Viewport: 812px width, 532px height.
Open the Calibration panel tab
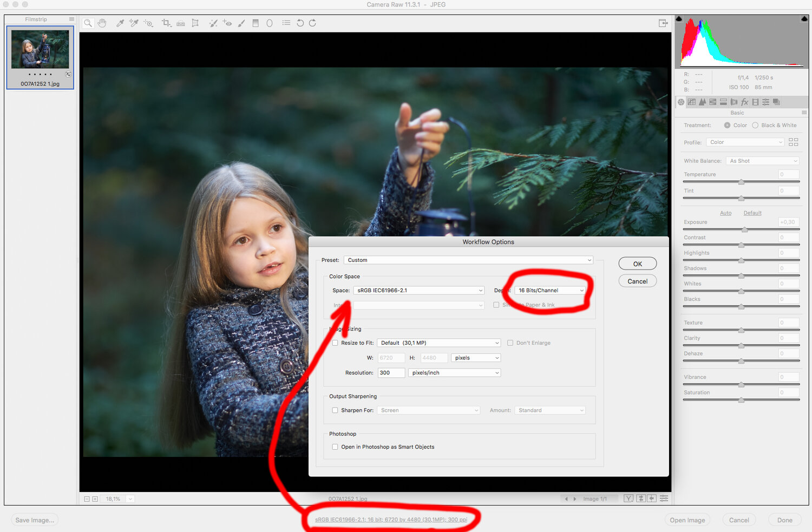(x=755, y=102)
